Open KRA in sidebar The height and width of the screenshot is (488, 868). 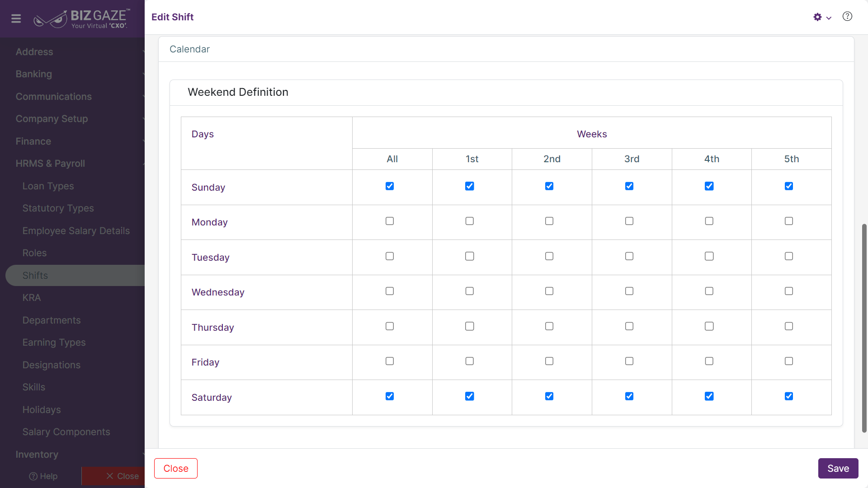[x=32, y=298]
